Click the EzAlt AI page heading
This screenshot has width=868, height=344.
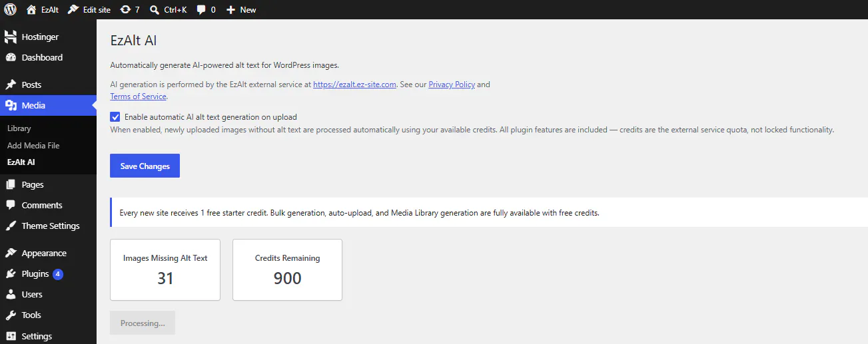[x=133, y=41]
